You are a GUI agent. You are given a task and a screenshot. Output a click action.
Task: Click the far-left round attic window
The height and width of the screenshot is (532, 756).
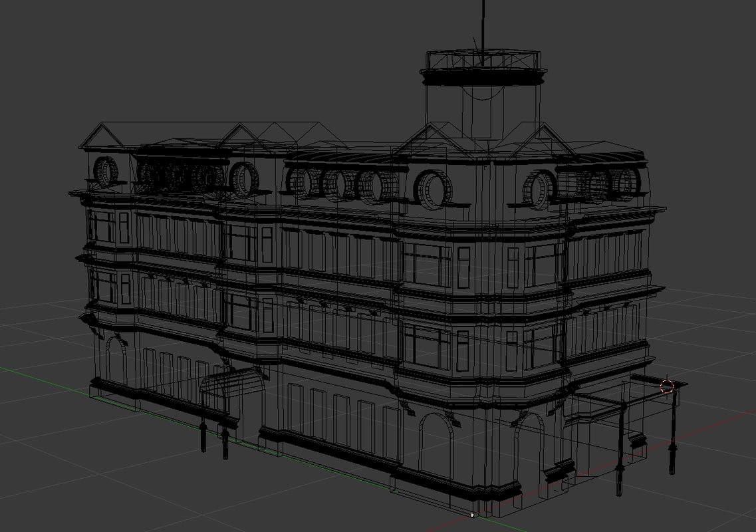coord(104,172)
